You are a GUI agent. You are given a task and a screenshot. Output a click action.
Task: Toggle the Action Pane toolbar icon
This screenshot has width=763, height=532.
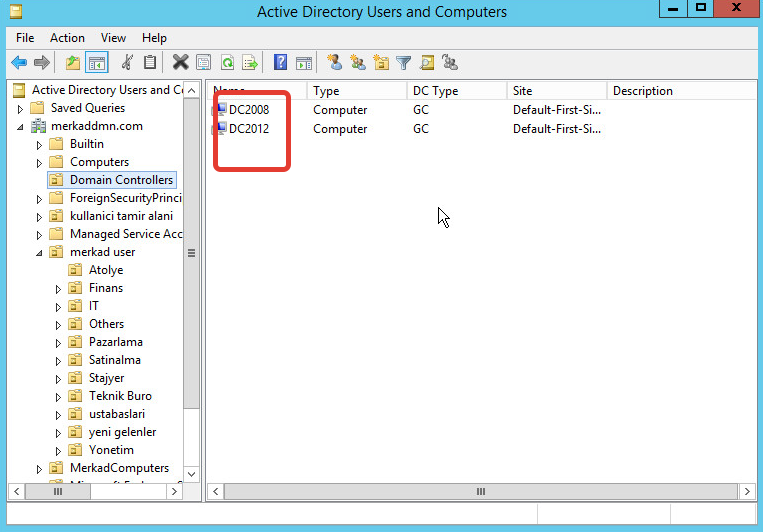pyautogui.click(x=304, y=63)
